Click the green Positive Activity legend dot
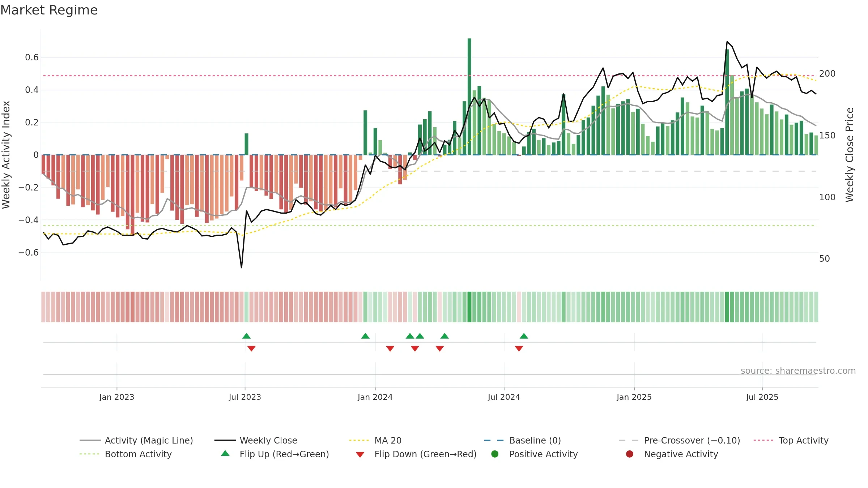 [x=495, y=454]
